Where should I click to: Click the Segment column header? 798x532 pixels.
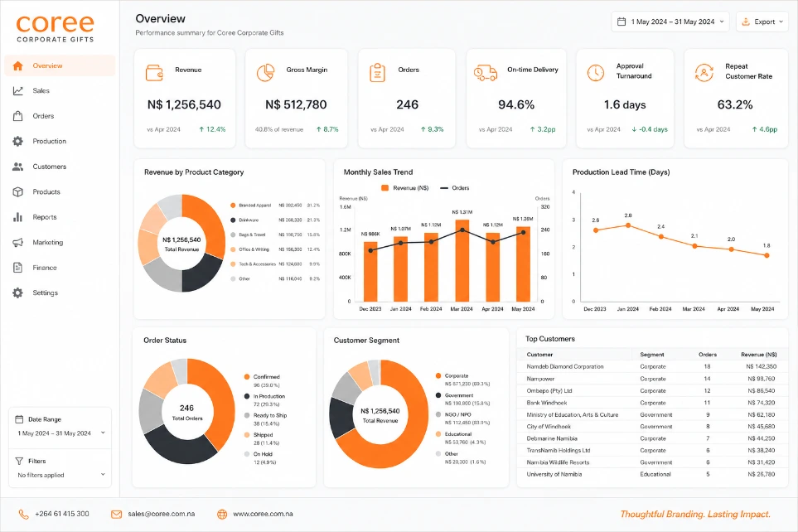pos(652,355)
